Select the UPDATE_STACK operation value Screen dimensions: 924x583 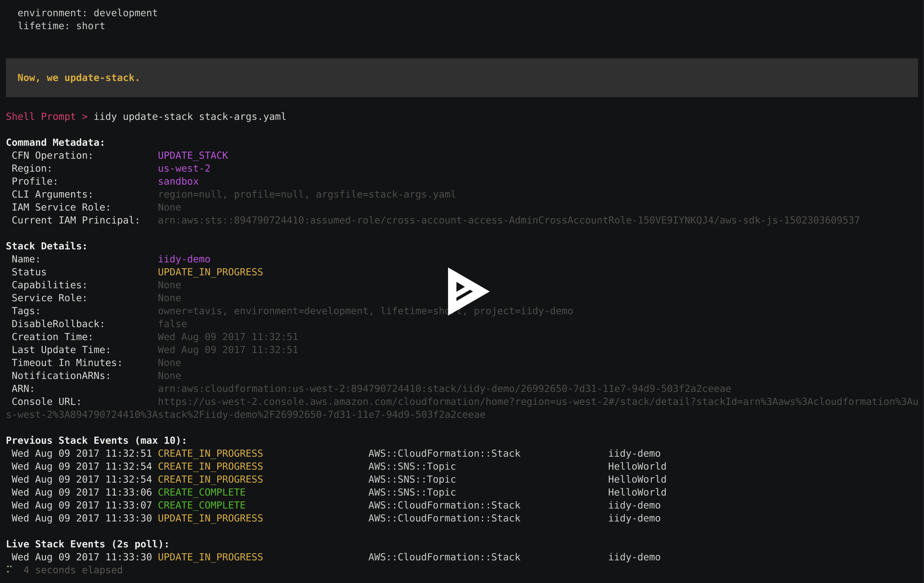click(193, 155)
